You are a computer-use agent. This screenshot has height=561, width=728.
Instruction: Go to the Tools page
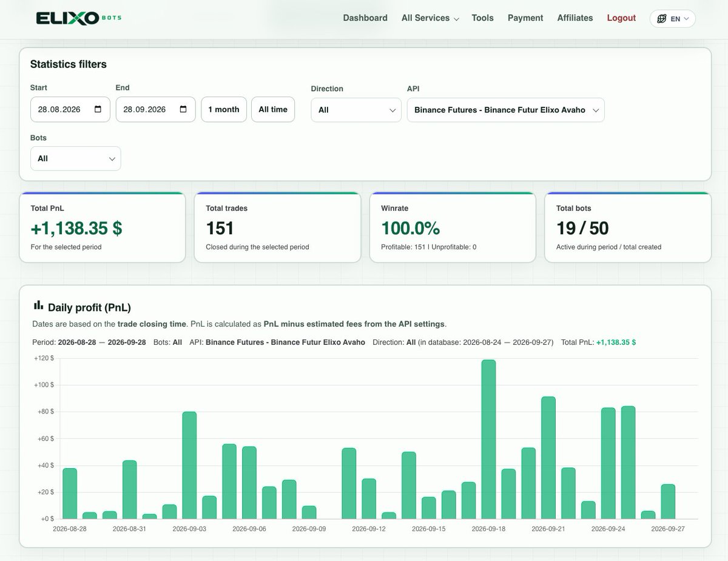[482, 18]
